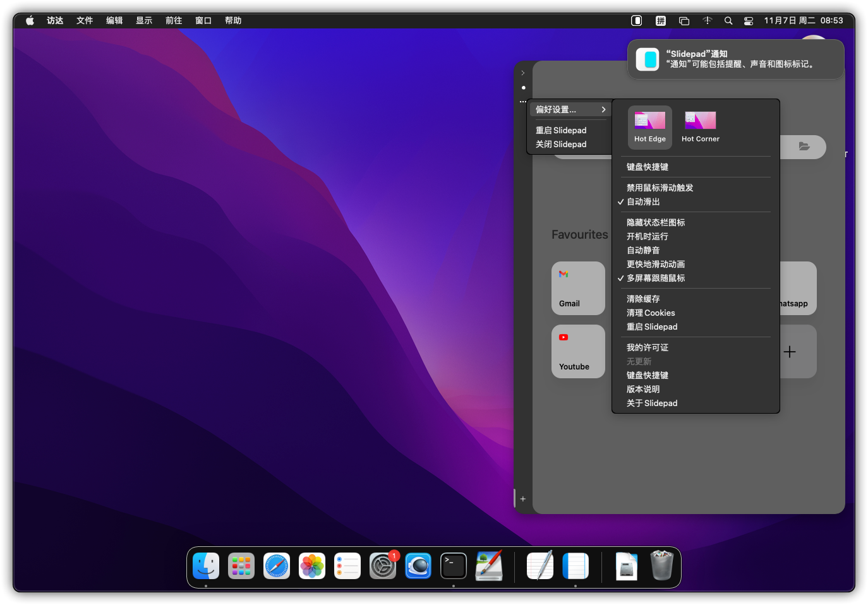Open the 文件 menu in menu bar
Viewport: 868px width, 605px height.
point(85,20)
